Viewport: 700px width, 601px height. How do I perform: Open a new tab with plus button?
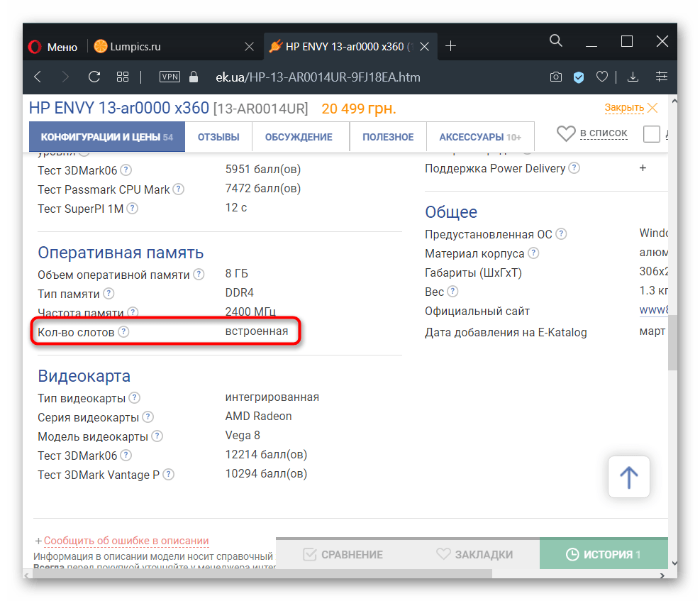450,46
